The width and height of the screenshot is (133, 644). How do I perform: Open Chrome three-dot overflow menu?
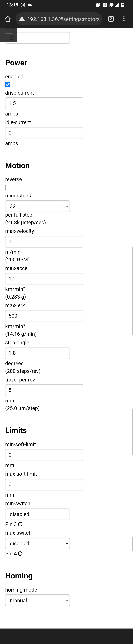124,19
